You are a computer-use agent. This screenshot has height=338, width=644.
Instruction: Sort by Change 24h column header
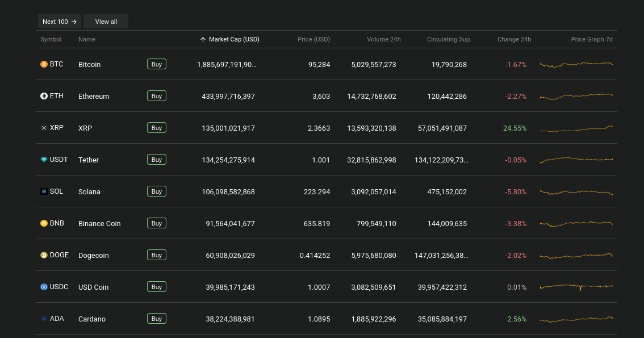tap(514, 39)
